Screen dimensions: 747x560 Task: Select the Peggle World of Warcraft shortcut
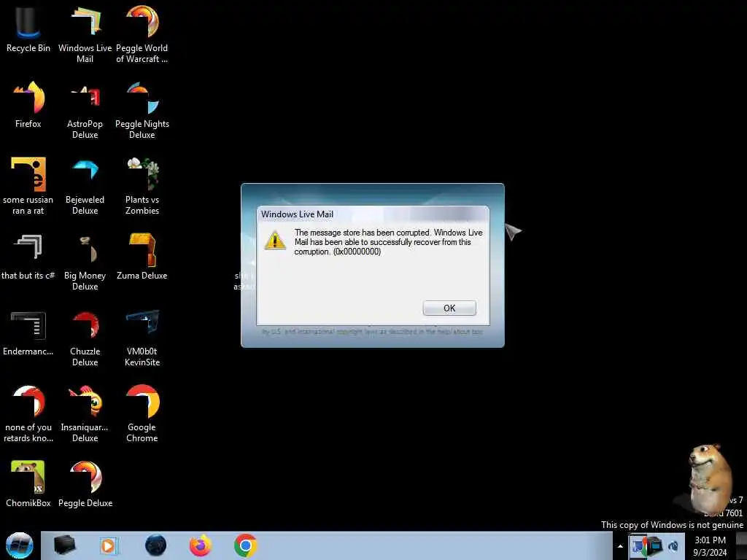142,34
